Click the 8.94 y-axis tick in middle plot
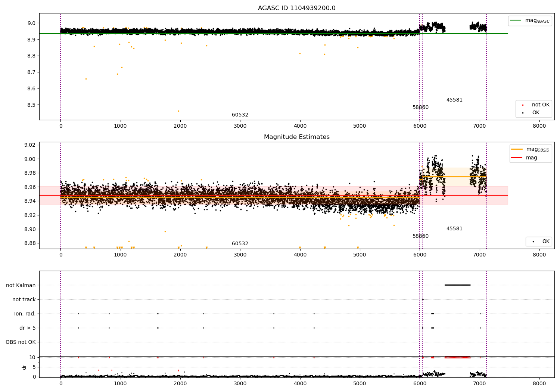 coord(30,201)
